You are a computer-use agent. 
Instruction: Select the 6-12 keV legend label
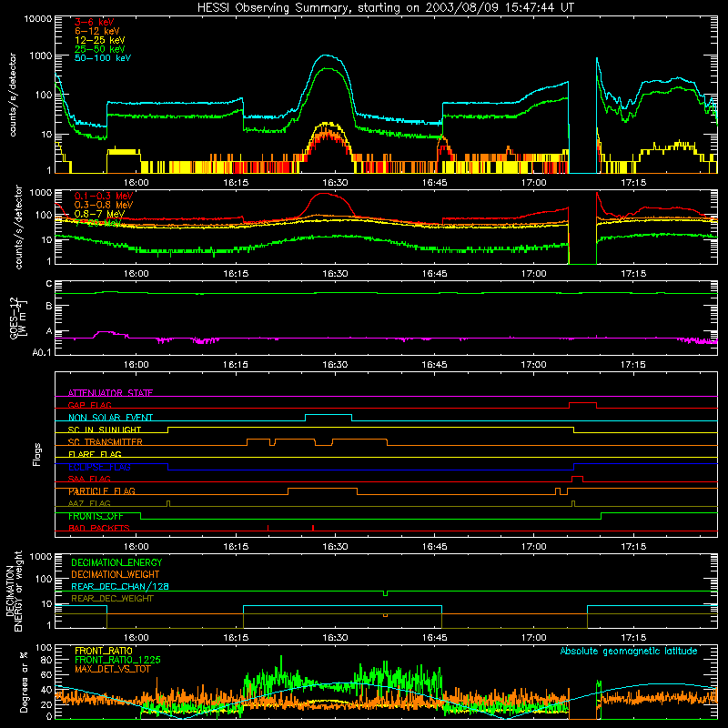97,31
